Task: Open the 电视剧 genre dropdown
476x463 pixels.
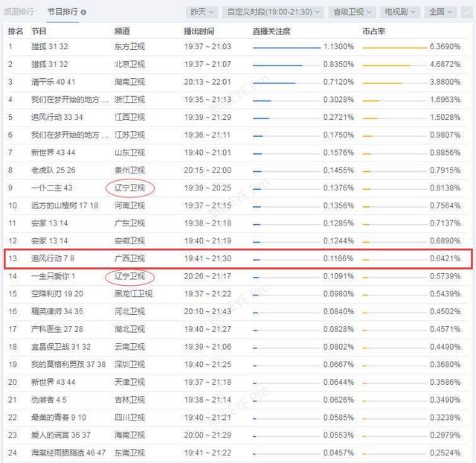Action: coord(400,12)
